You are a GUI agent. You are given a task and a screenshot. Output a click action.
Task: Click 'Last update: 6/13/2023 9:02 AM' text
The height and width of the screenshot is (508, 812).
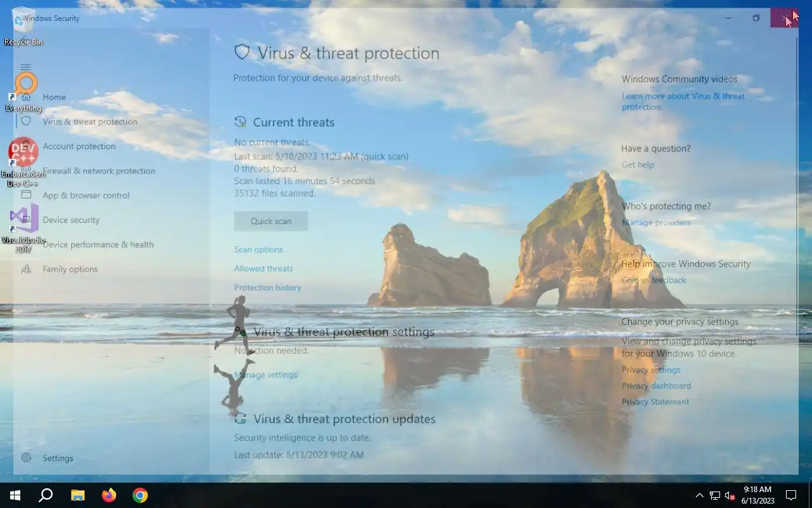pyautogui.click(x=299, y=455)
